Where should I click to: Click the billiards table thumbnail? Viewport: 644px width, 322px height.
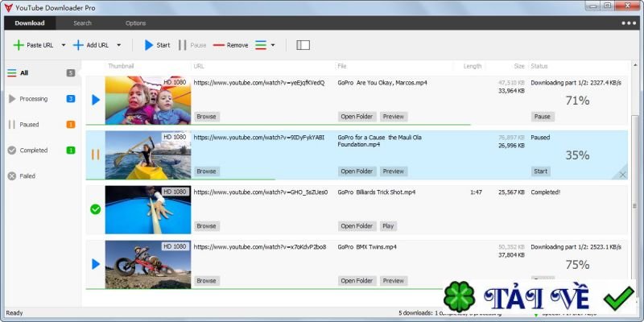click(148, 209)
